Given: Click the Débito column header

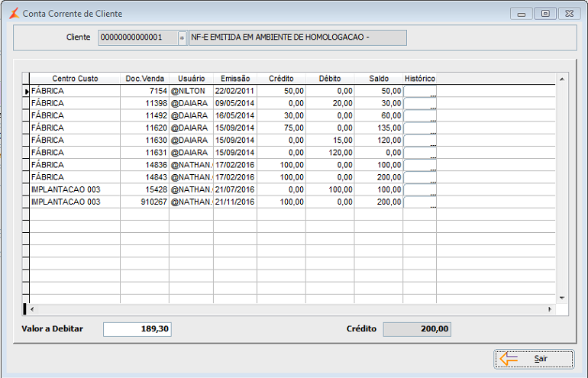Looking at the screenshot, I should [330, 79].
